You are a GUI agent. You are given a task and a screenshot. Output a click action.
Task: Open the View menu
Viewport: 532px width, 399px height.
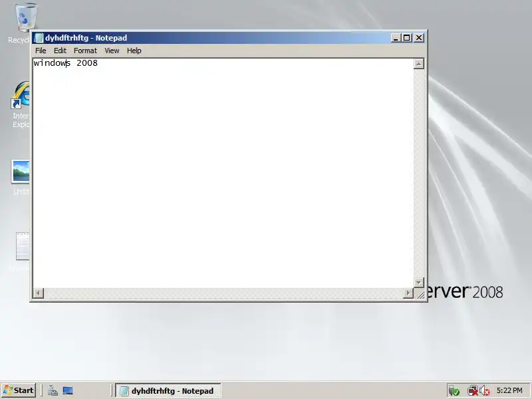pyautogui.click(x=112, y=51)
